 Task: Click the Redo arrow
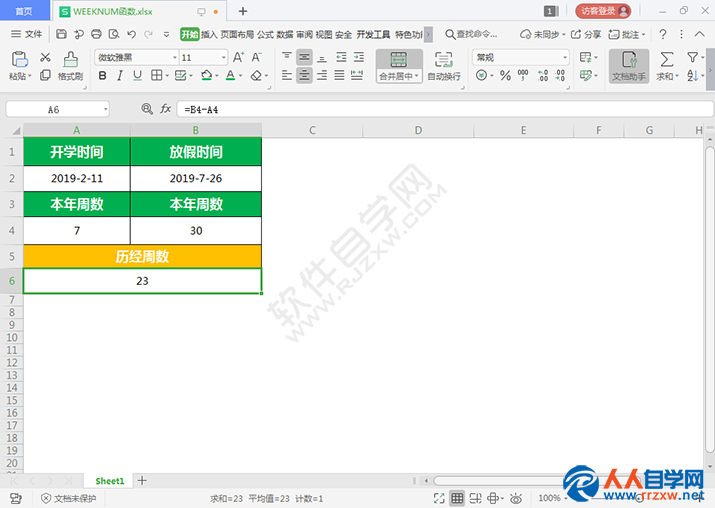click(148, 34)
